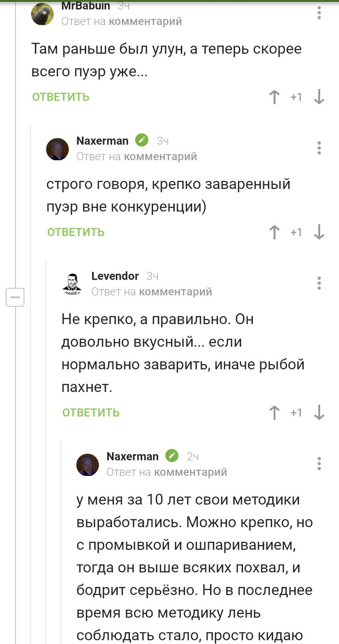Open three-dot menu on Naxerman's 2ч comment
Image resolution: width=339 pixels, height=644 pixels.
point(319,463)
